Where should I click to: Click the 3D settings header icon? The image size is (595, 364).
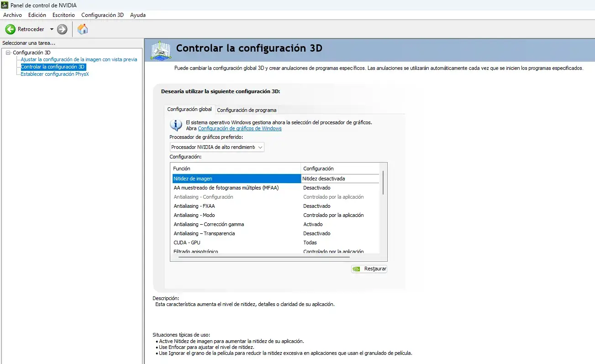coord(161,50)
